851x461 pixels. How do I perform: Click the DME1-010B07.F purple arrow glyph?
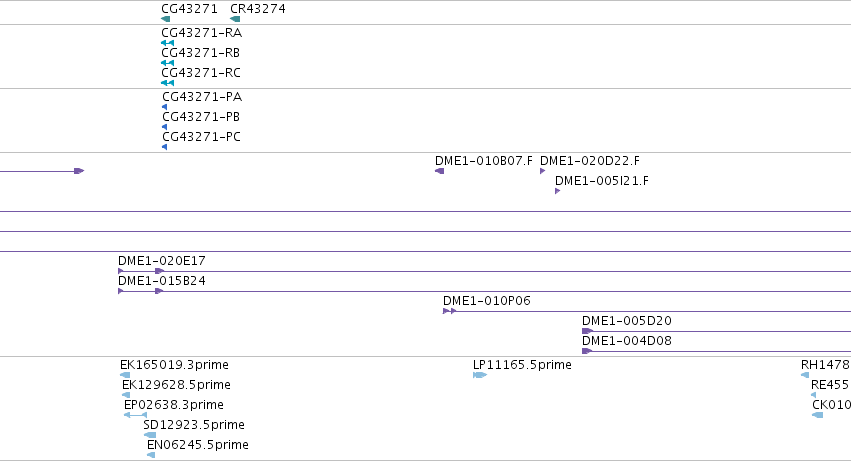pyautogui.click(x=440, y=171)
